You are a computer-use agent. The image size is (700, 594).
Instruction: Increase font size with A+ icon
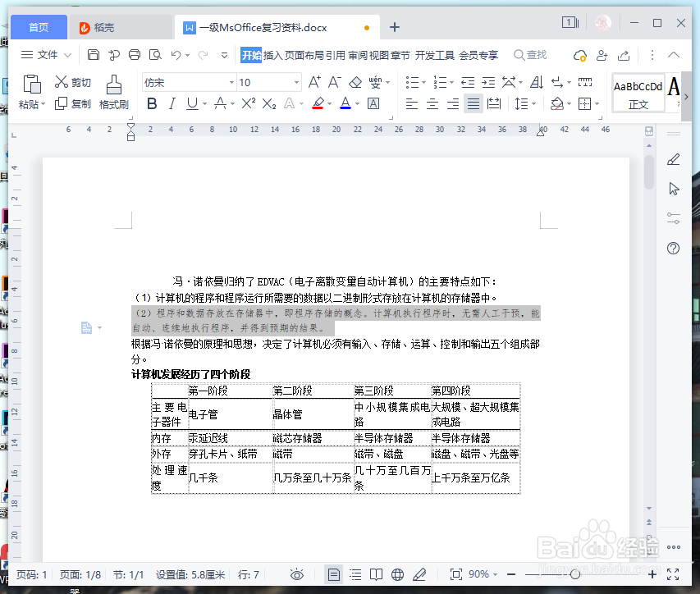(313, 82)
